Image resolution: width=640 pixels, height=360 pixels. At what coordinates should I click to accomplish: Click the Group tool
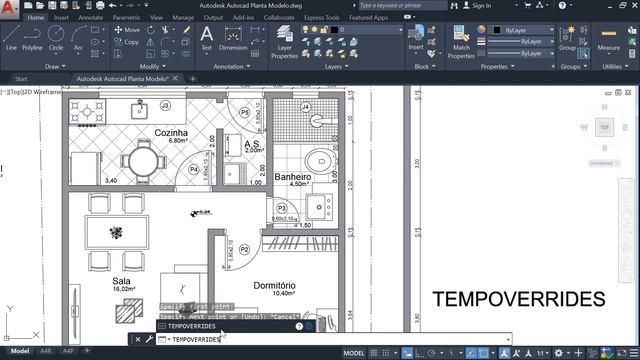(567, 38)
